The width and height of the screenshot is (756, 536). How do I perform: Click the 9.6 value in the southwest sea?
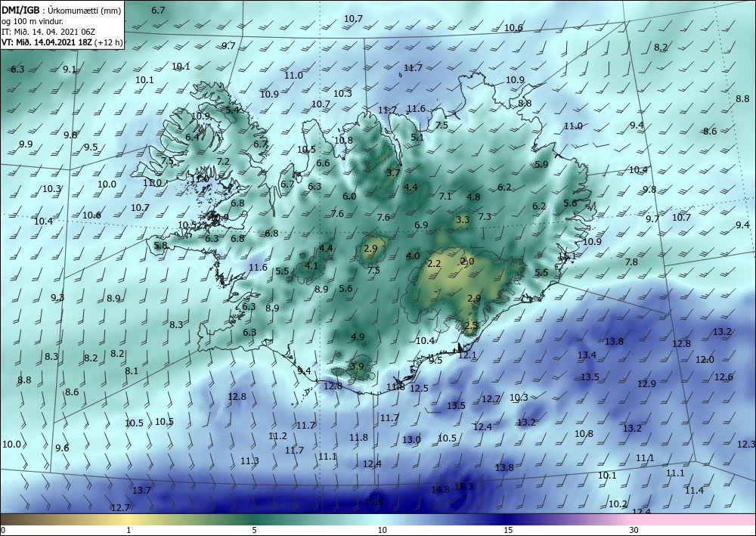point(62,448)
